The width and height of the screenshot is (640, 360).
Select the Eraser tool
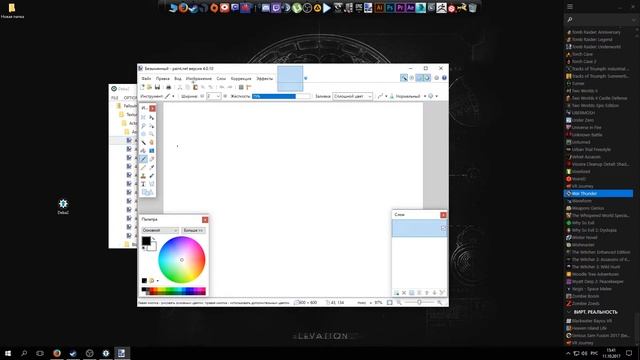tap(151, 159)
